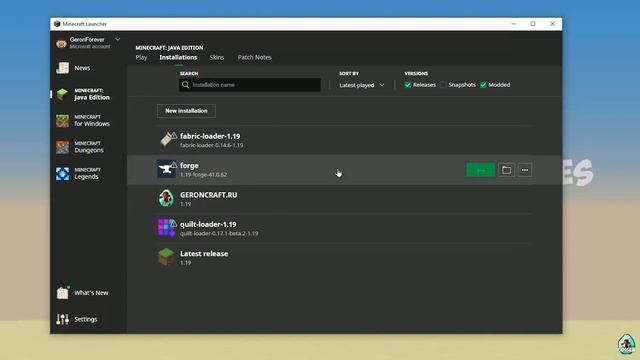
Task: Click fabric-loader-1.19 installation icon
Action: point(167,139)
